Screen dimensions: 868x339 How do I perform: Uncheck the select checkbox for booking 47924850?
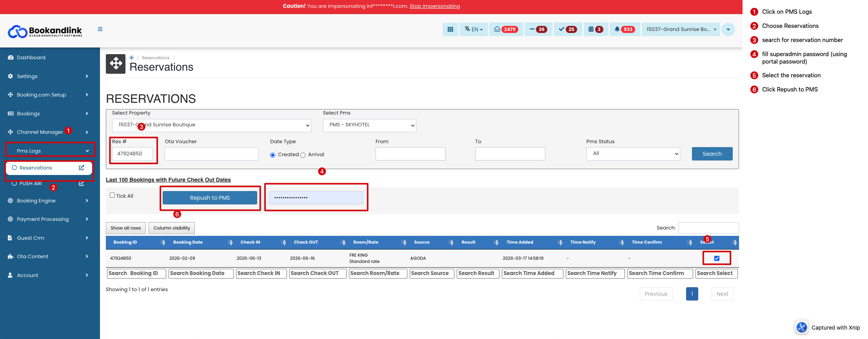tap(717, 258)
